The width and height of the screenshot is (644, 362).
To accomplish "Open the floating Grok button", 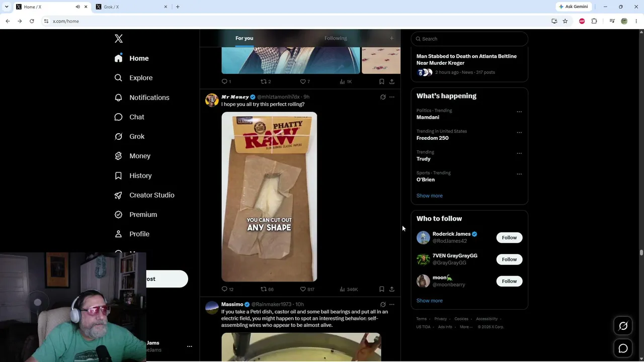I will pyautogui.click(x=623, y=326).
